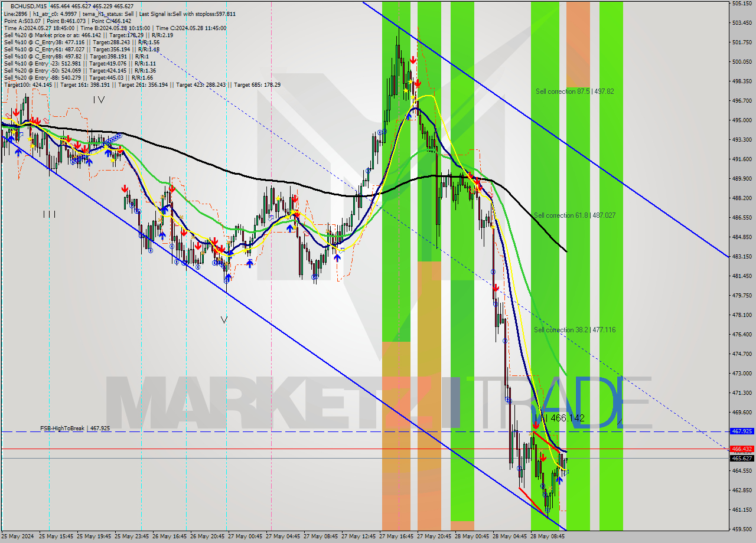756x543 pixels.
Task: Click 471.300 on the price scale
Action: pyautogui.click(x=741, y=393)
